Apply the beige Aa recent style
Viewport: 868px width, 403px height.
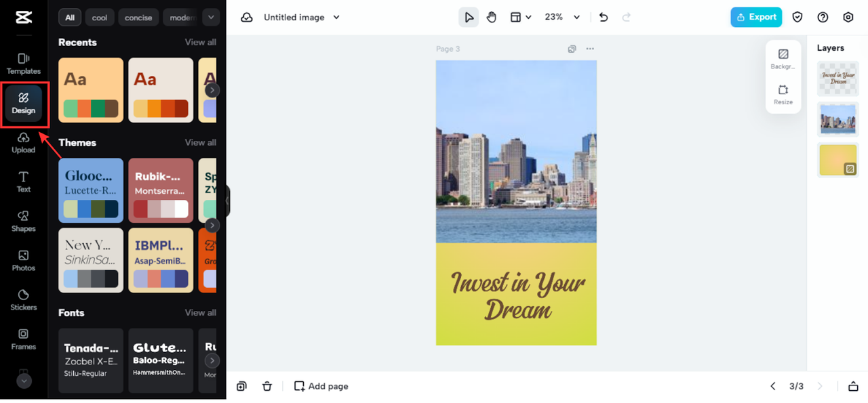161,90
